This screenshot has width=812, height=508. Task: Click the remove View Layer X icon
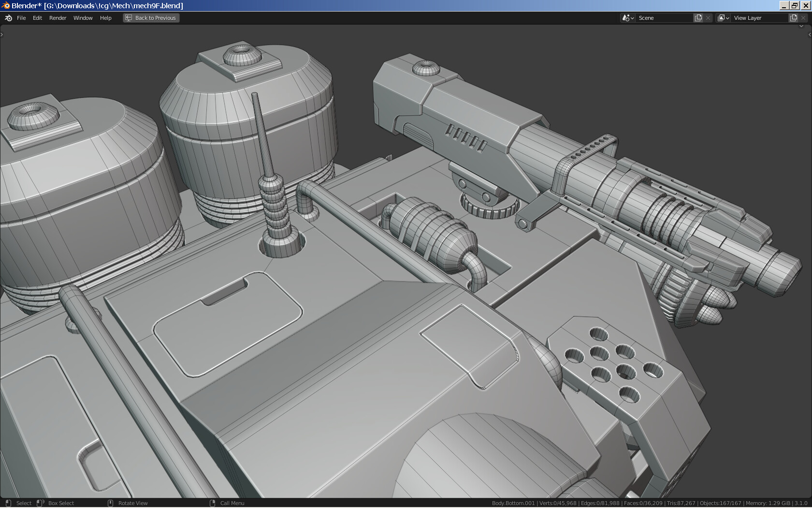[x=803, y=18]
